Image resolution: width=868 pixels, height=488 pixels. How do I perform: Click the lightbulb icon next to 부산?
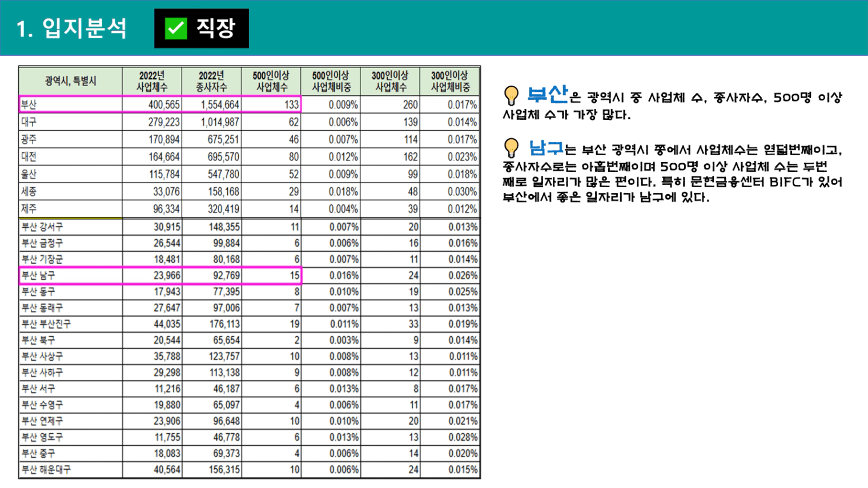pos(512,95)
